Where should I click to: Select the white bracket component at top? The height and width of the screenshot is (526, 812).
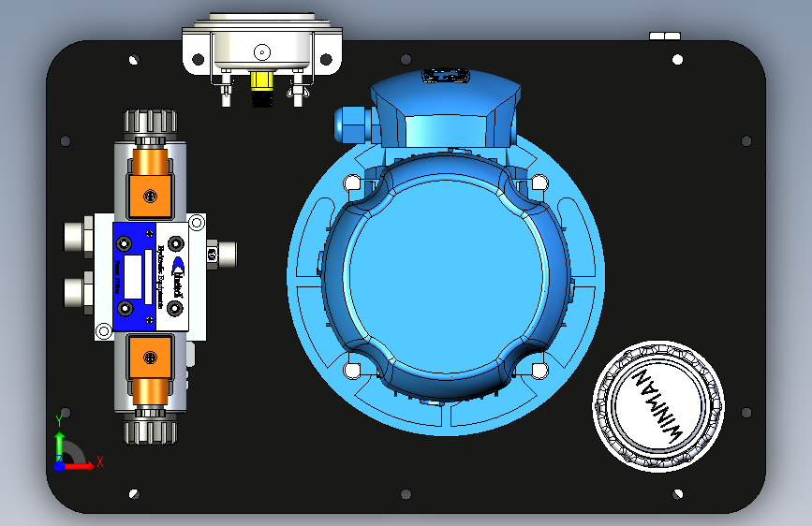(262, 46)
